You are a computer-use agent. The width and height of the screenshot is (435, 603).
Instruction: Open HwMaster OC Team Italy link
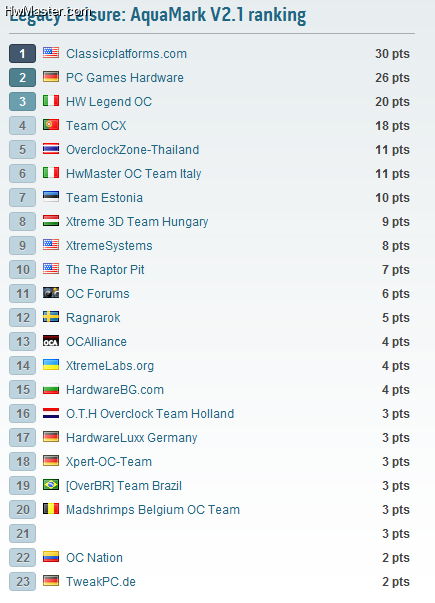click(x=133, y=174)
